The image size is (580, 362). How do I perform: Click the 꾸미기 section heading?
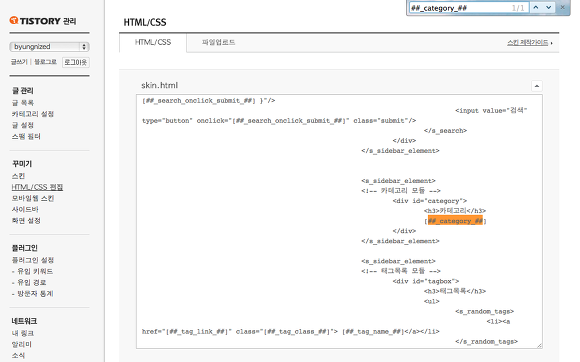point(22,163)
